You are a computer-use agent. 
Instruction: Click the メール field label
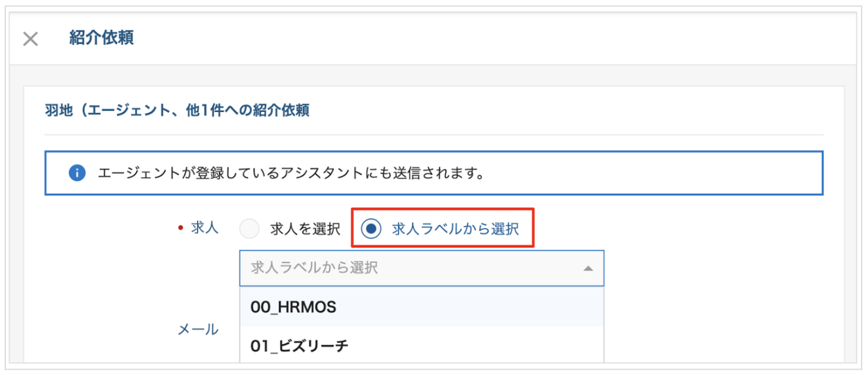pos(198,329)
